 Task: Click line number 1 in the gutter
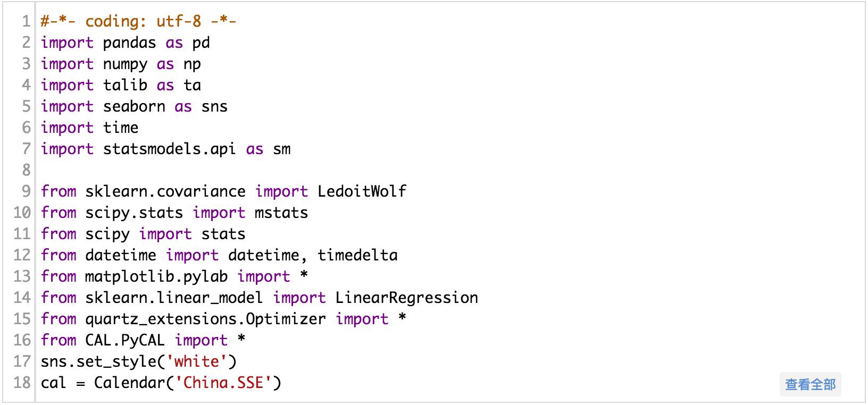point(26,21)
